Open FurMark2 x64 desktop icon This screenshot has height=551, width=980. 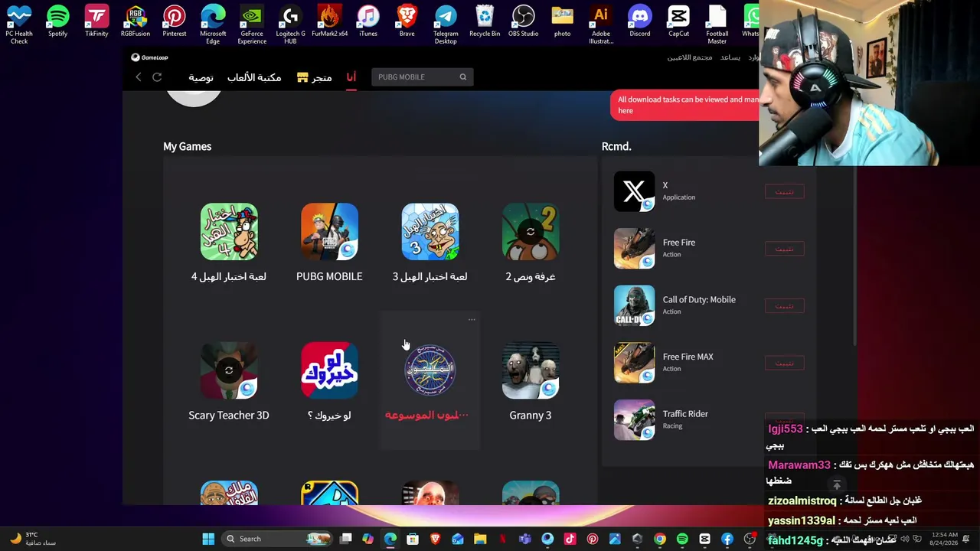(x=329, y=21)
